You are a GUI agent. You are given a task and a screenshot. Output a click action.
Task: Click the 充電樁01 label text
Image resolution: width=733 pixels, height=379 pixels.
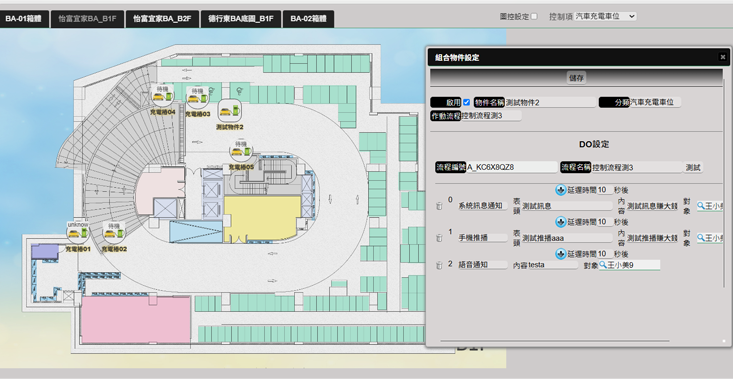pyautogui.click(x=78, y=250)
